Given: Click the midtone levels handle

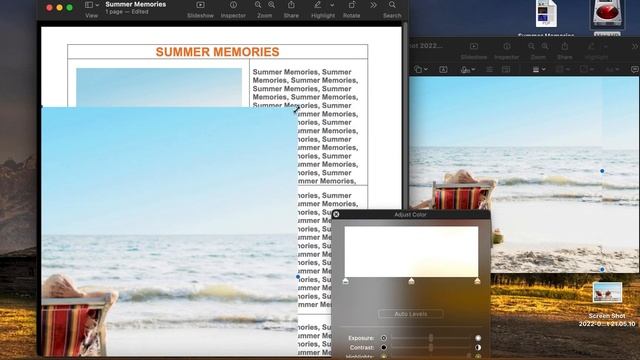Looking at the screenshot, I should [x=411, y=281].
